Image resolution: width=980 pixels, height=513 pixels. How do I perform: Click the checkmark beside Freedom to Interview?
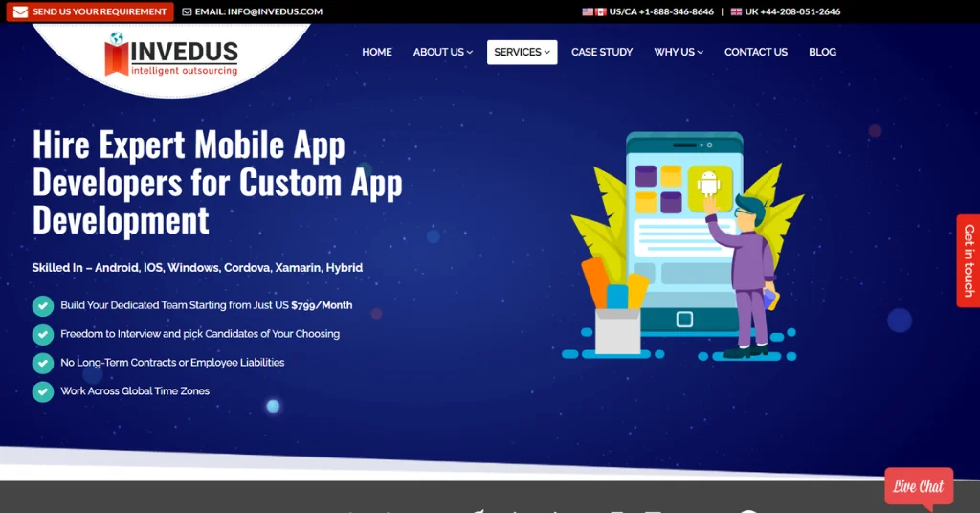click(x=43, y=334)
